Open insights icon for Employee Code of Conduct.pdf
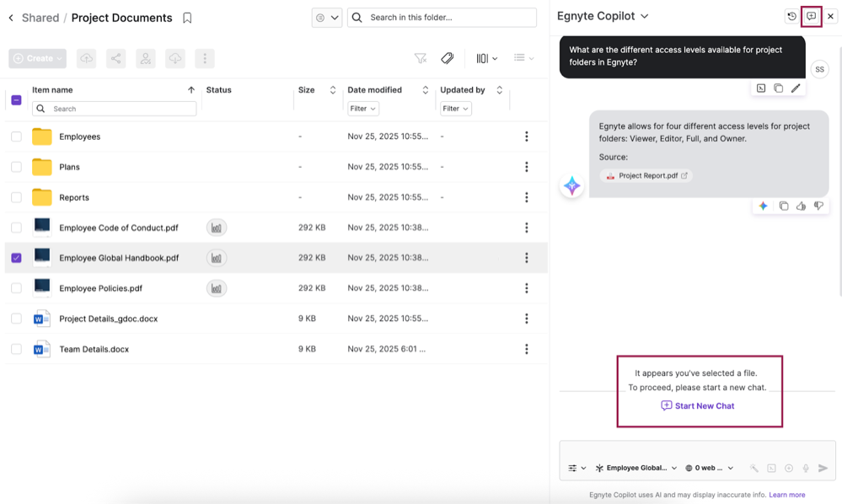842x504 pixels. click(x=217, y=228)
